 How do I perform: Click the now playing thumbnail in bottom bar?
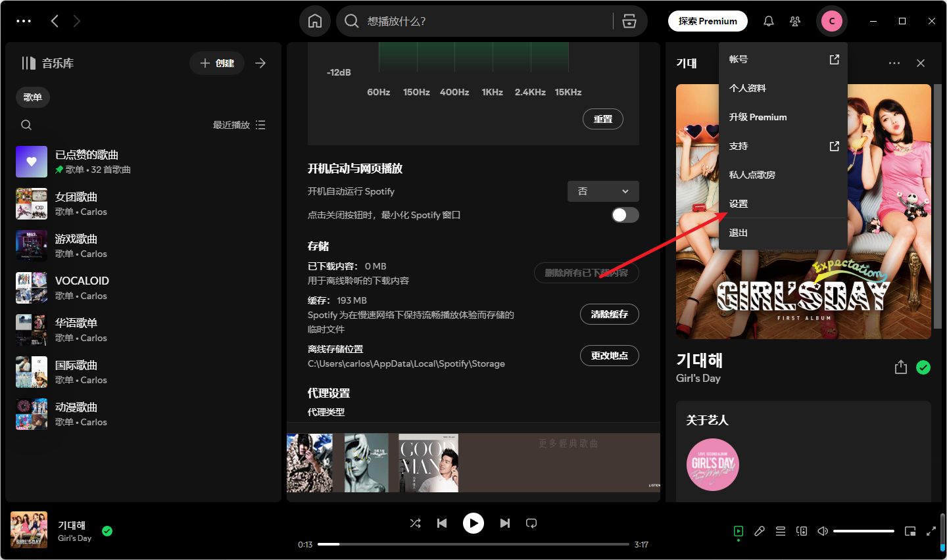29,530
